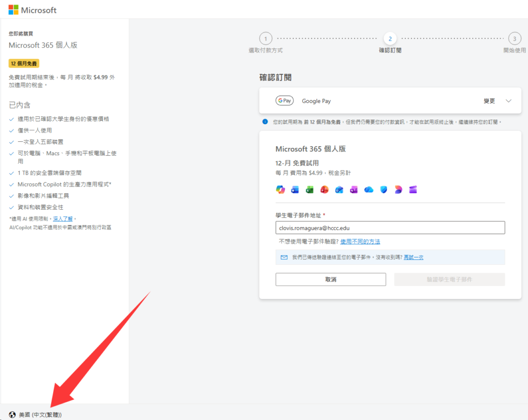This screenshot has height=420, width=528.
Task: Expand the Google Pay payment chevron
Action: click(x=508, y=101)
